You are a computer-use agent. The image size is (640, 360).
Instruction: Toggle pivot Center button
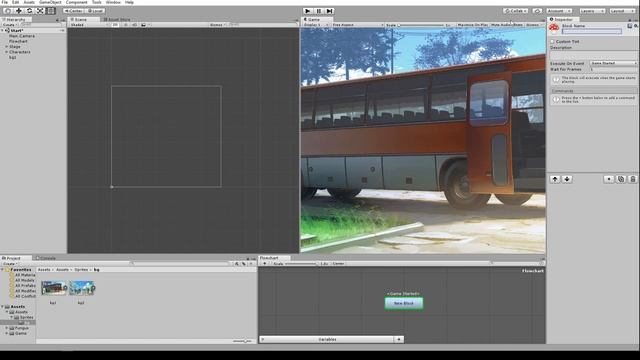click(73, 11)
